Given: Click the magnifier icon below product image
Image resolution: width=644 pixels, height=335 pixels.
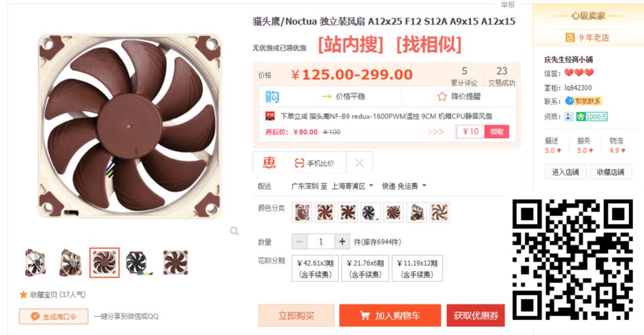Looking at the screenshot, I should click(x=234, y=231).
